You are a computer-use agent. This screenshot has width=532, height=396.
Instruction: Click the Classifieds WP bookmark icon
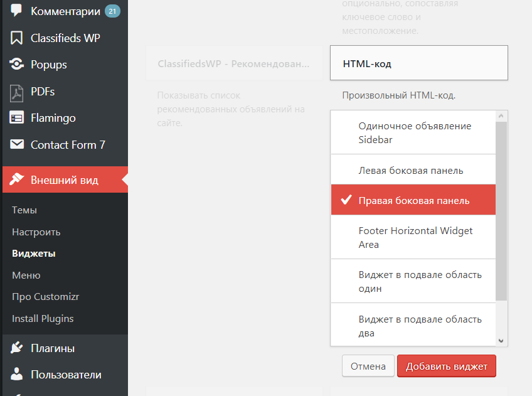16,38
